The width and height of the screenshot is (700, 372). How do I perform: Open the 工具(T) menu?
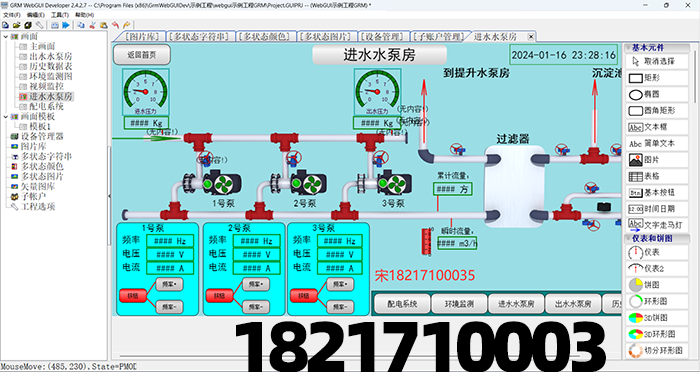pos(59,15)
